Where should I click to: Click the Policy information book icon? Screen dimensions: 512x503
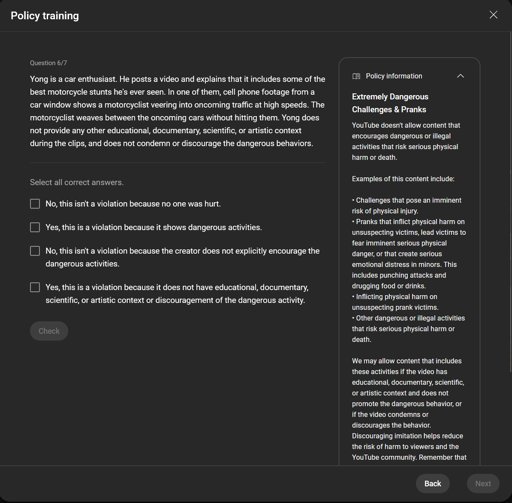click(356, 76)
